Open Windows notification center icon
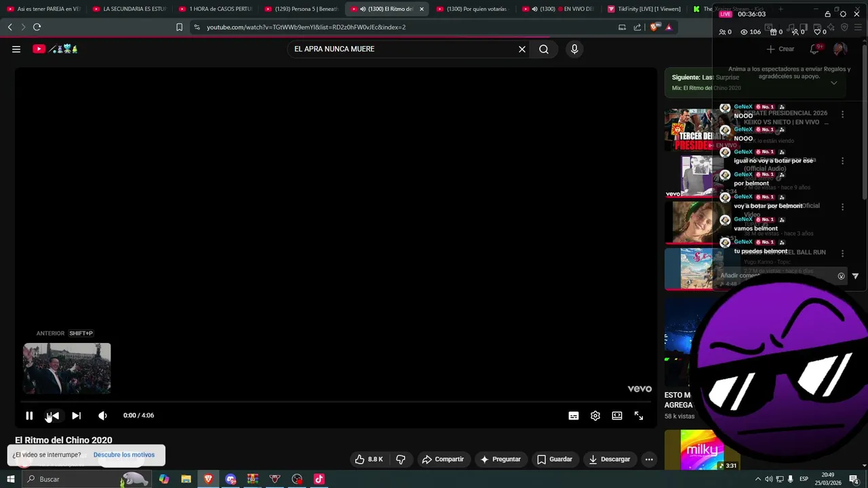 pyautogui.click(x=854, y=479)
